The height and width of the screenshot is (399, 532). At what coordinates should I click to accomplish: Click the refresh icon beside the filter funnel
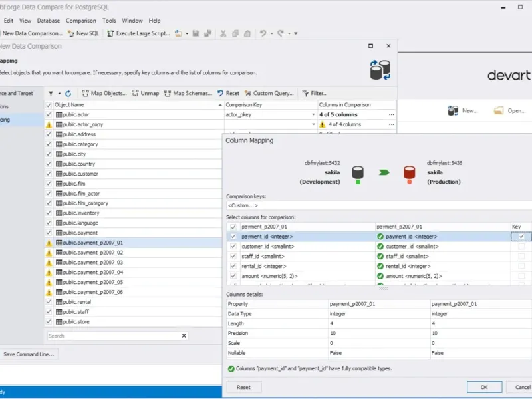click(68, 94)
